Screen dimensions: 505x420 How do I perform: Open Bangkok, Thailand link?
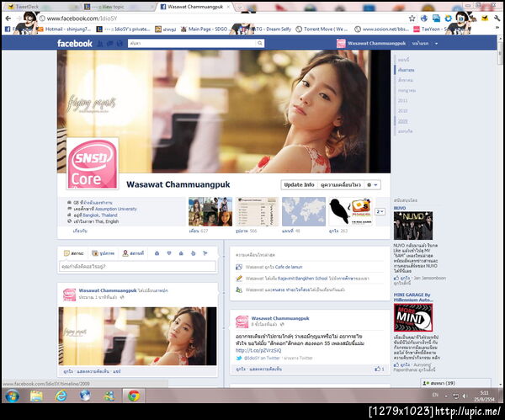pos(100,215)
